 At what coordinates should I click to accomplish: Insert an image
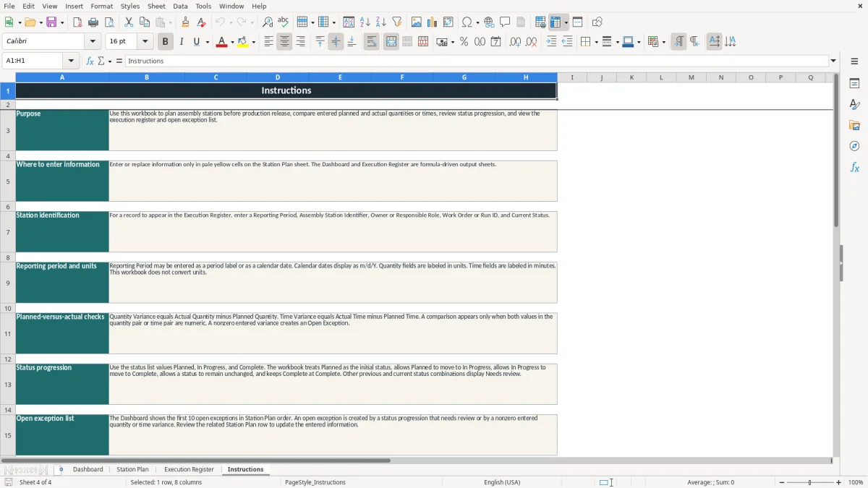click(x=417, y=22)
